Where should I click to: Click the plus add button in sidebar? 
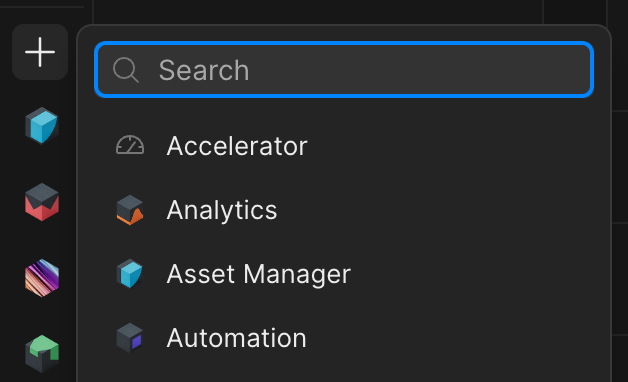pyautogui.click(x=40, y=52)
